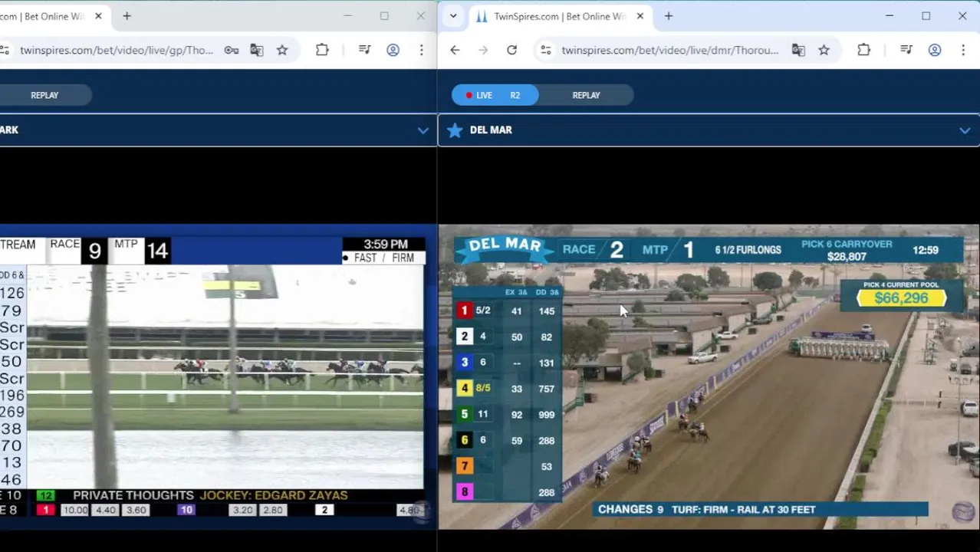Select the LIVE R2 video toggle
980x552 pixels.
pos(495,95)
